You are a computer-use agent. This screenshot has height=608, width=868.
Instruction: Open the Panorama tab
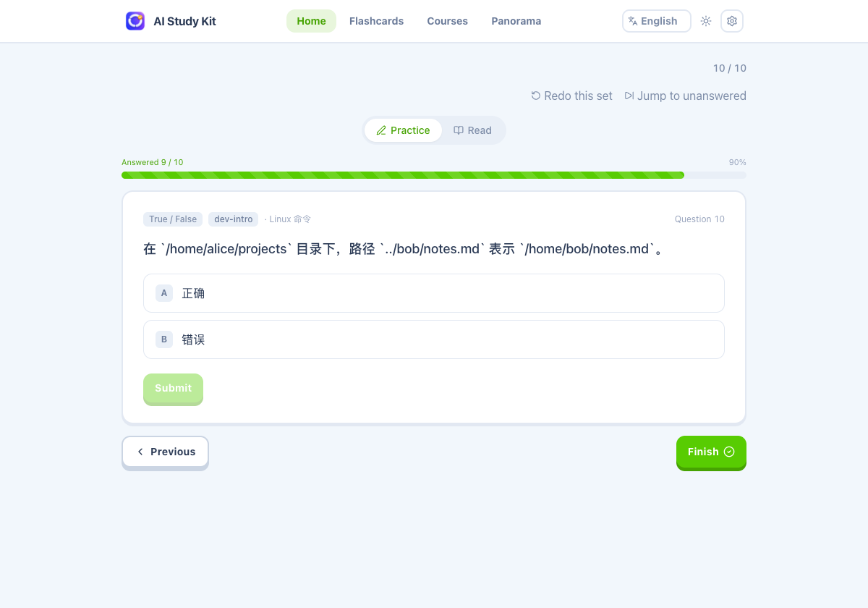click(x=516, y=21)
